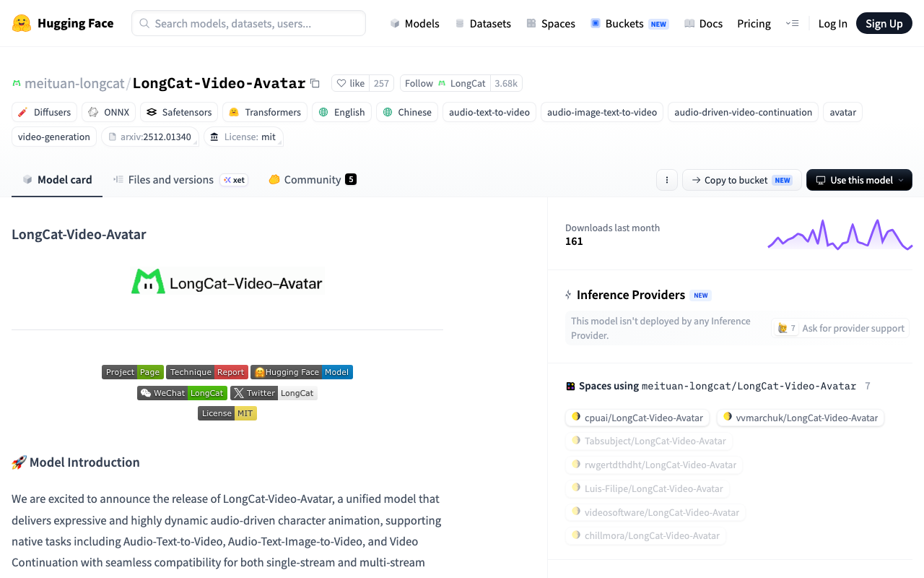Click the Hugging Face logo icon

coord(22,23)
